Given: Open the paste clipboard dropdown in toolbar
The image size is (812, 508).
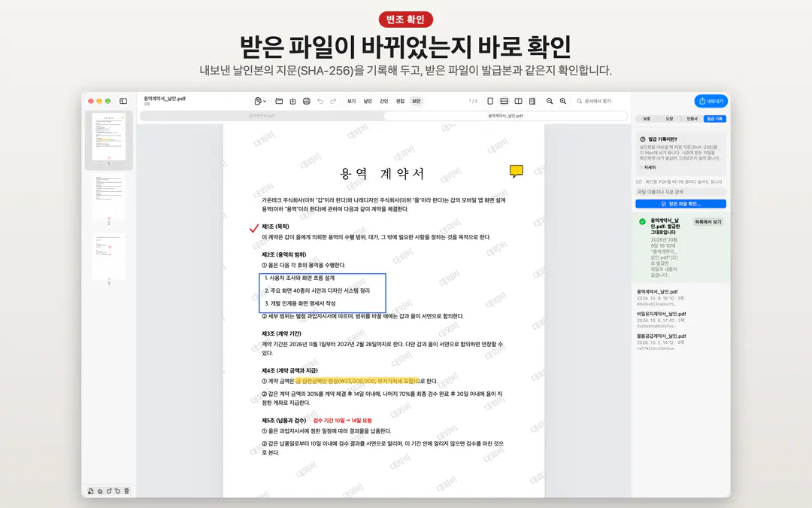Looking at the screenshot, I should pyautogui.click(x=260, y=101).
